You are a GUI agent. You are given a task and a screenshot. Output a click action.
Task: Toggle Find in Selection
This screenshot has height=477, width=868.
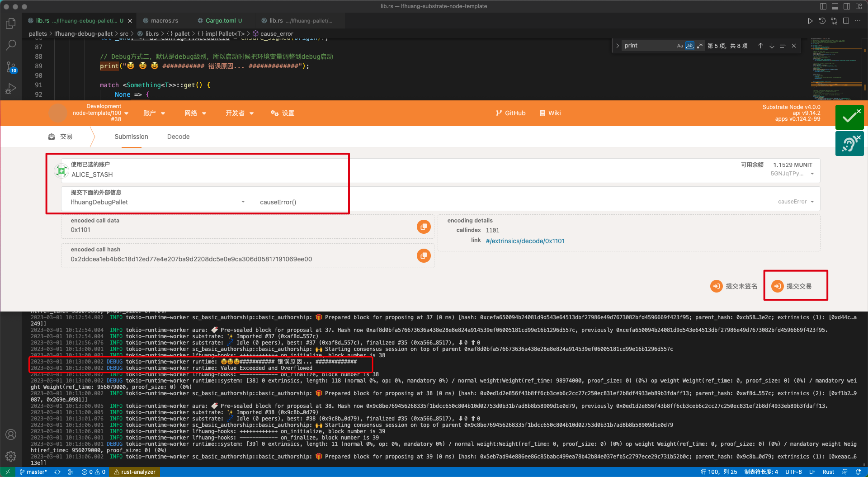click(x=783, y=46)
